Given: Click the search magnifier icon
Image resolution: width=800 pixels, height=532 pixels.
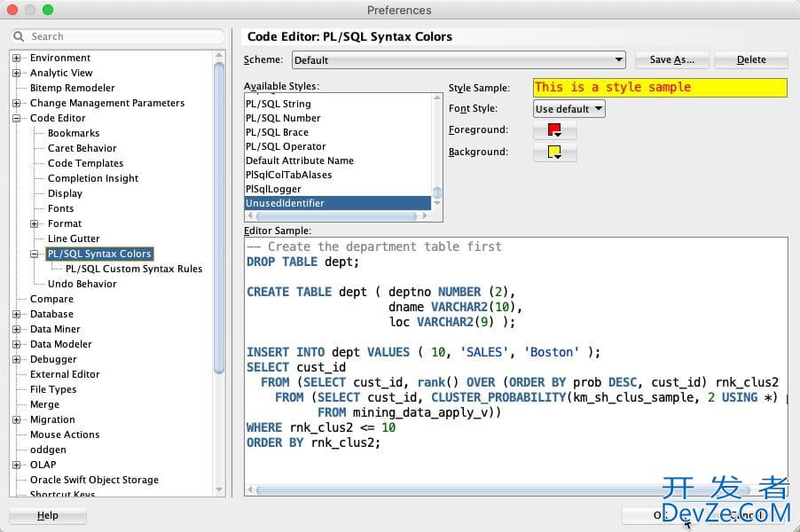Looking at the screenshot, I should 19,36.
